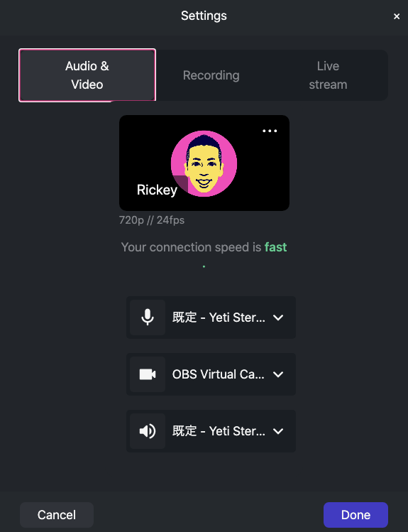Click the Cancel button
The height and width of the screenshot is (532, 408).
point(57,515)
